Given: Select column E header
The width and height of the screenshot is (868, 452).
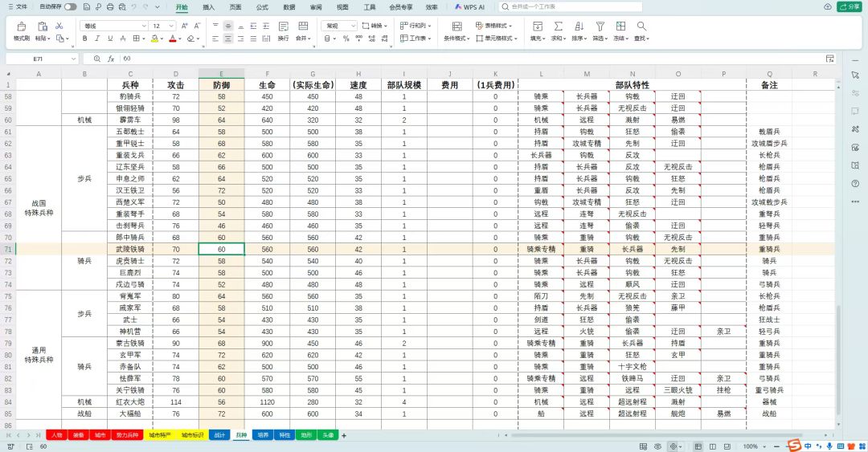Looking at the screenshot, I should (222, 74).
